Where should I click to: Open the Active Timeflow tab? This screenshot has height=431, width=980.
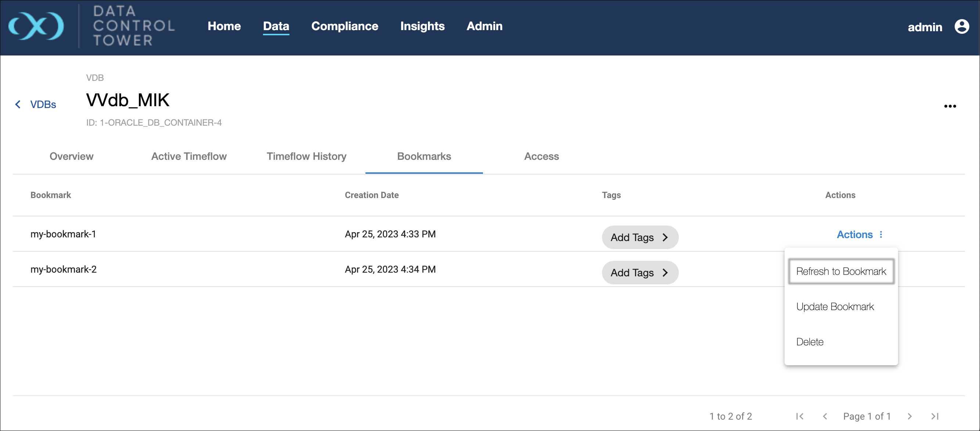coord(189,157)
